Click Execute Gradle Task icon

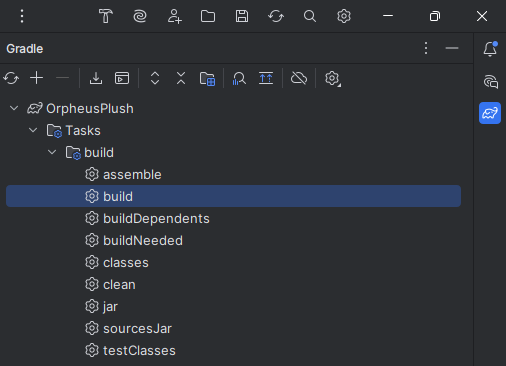[122, 78]
